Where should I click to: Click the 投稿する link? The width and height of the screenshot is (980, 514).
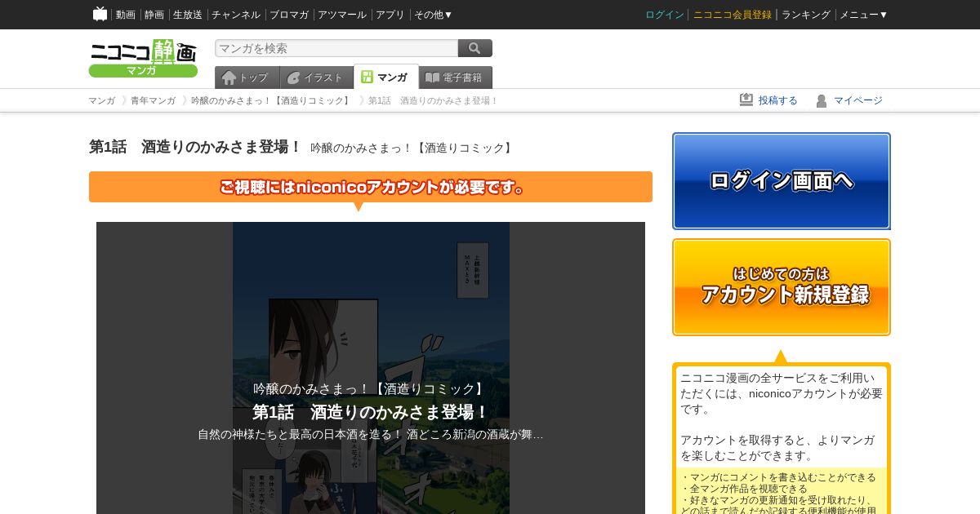[x=778, y=100]
